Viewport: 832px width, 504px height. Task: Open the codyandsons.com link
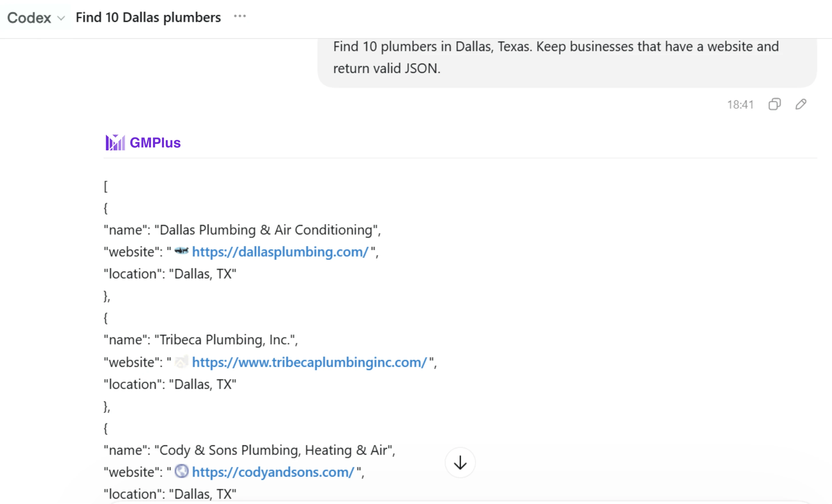273,472
